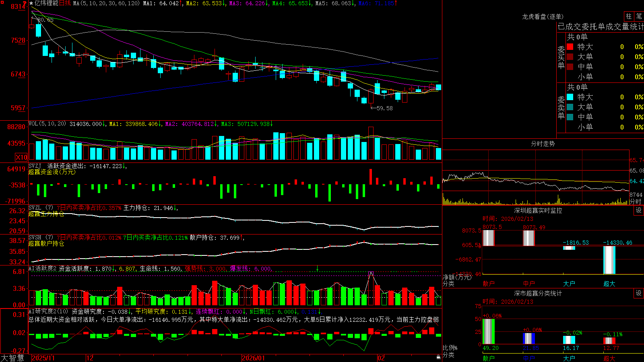Click the 爆发线: 6.000 label

point(251,268)
